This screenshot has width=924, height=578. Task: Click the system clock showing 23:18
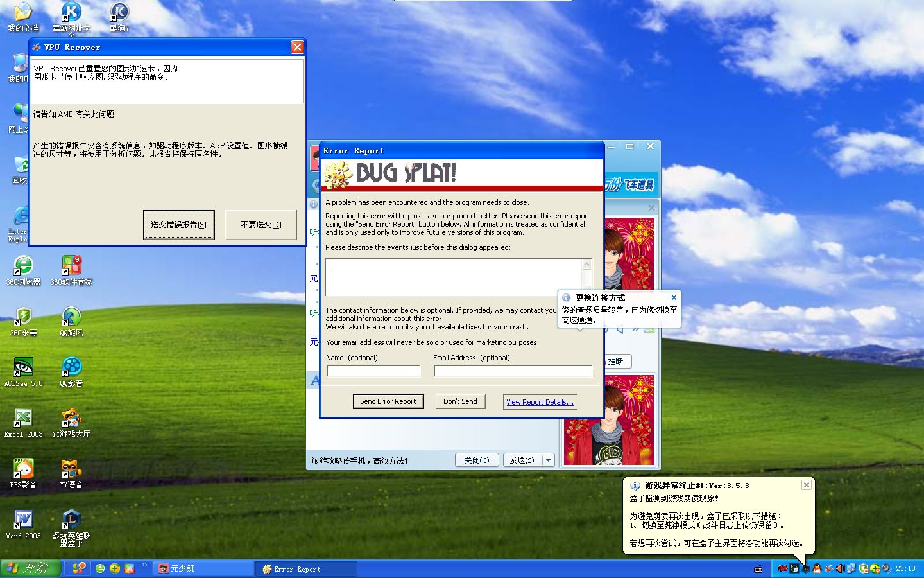[x=905, y=568]
